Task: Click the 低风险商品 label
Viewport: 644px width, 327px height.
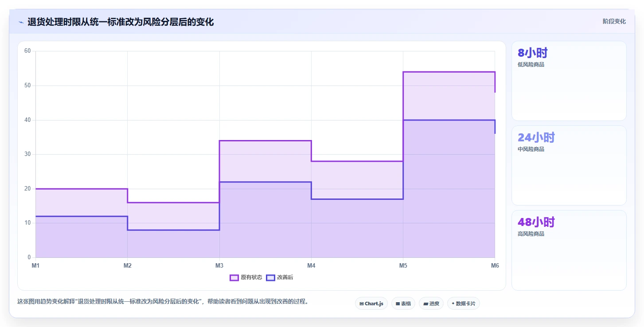Action: (531, 65)
